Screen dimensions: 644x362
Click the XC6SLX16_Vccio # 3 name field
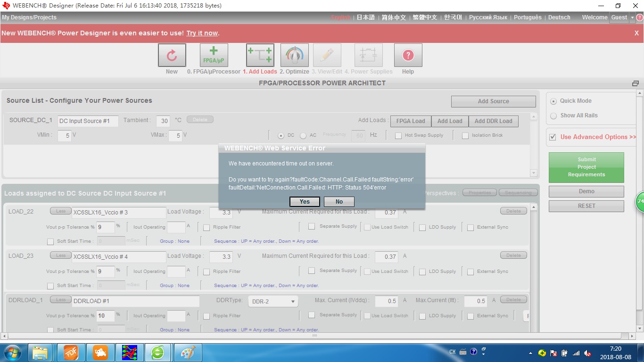(x=119, y=213)
